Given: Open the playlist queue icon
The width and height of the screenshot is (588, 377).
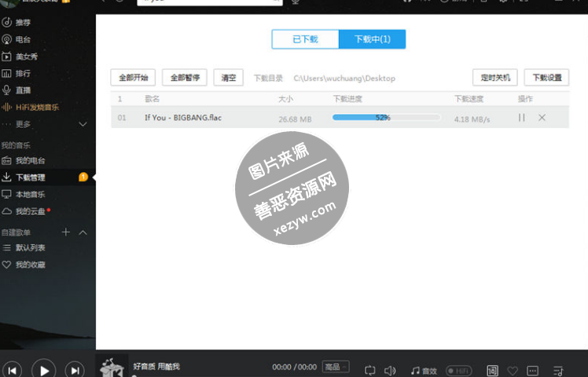Looking at the screenshot, I should pos(559,370).
